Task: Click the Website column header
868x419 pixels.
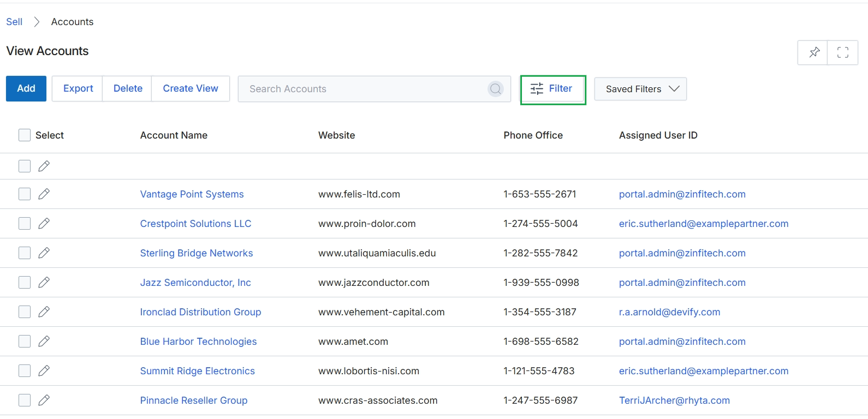Action: pos(336,135)
